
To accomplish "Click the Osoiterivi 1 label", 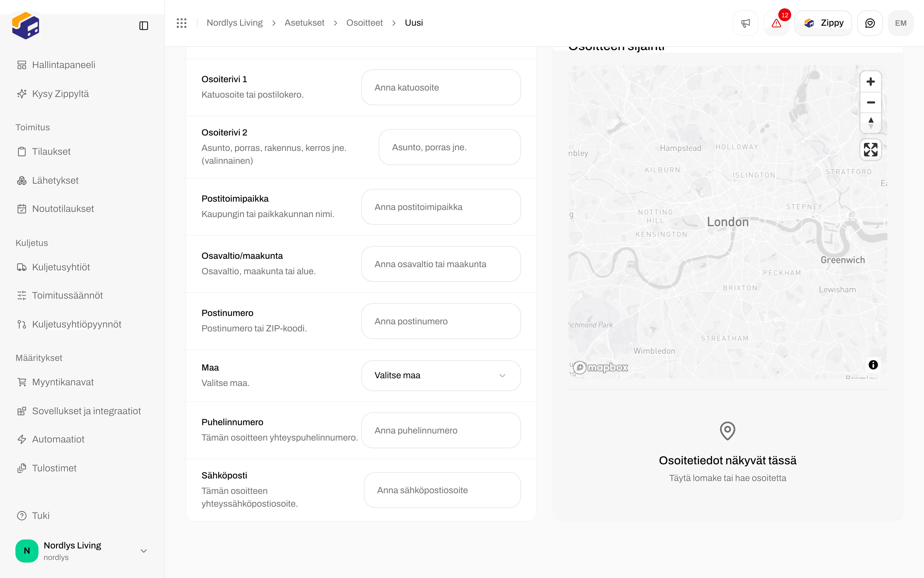I will [224, 79].
